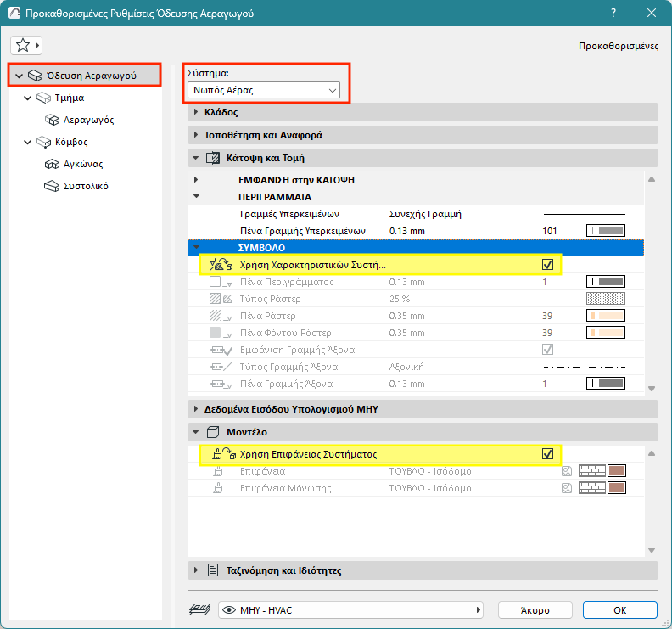Image resolution: width=672 pixels, height=629 pixels.
Task: Collapse the Όδευση Αεραγωγού tree chevron
Action: click(19, 76)
